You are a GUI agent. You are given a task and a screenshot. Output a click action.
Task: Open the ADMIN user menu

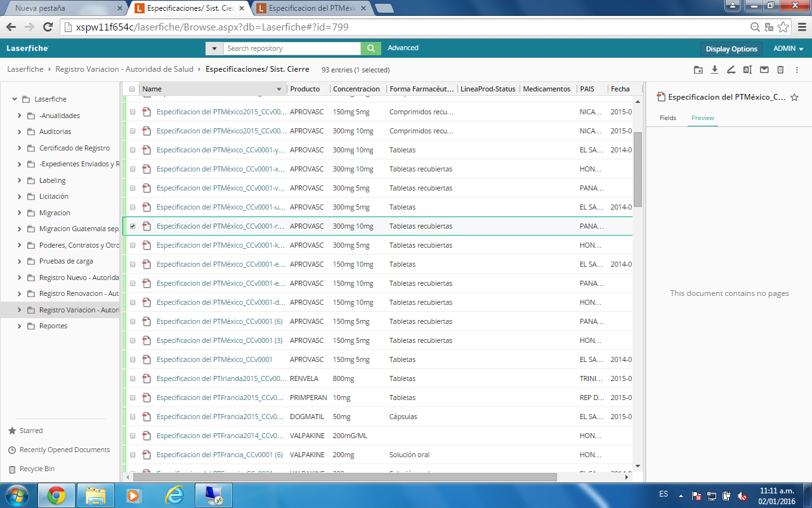(789, 48)
